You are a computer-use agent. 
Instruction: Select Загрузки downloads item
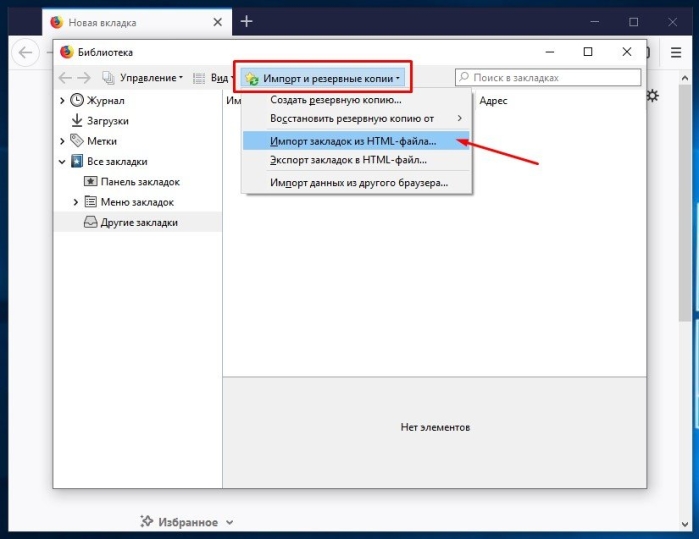108,121
